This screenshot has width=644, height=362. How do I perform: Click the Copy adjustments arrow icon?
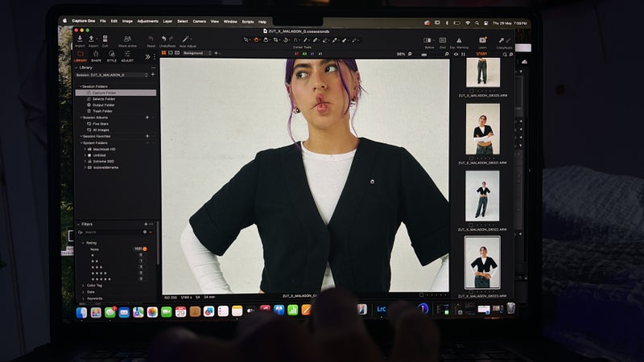tap(501, 40)
